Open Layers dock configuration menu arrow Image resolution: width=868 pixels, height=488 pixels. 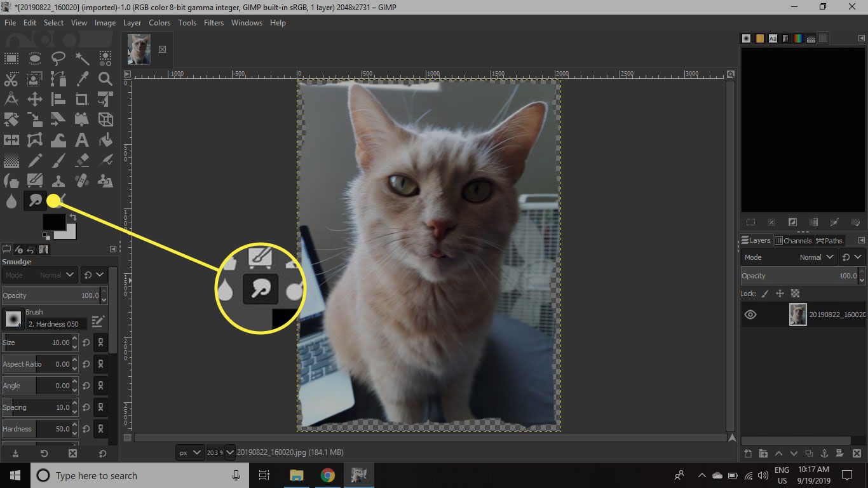pos(861,241)
